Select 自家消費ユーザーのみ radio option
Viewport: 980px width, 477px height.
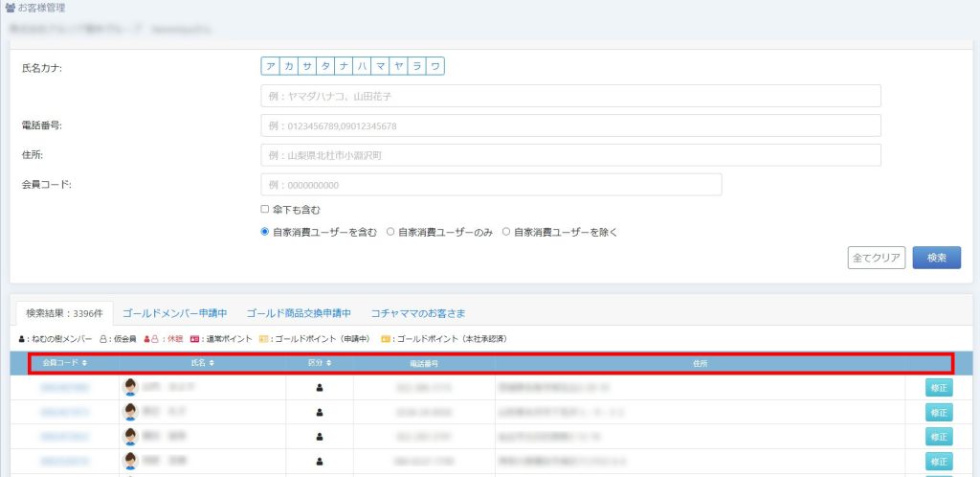[390, 232]
